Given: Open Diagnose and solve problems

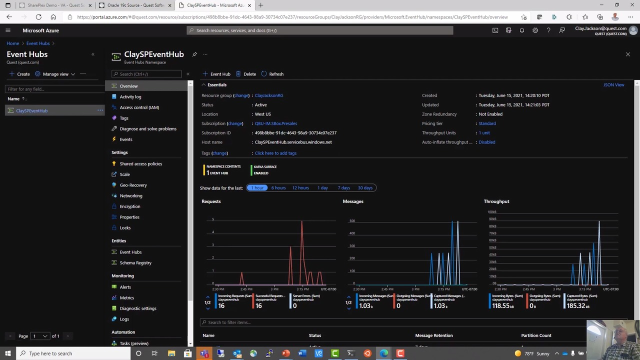Looking at the screenshot, I should [147, 129].
